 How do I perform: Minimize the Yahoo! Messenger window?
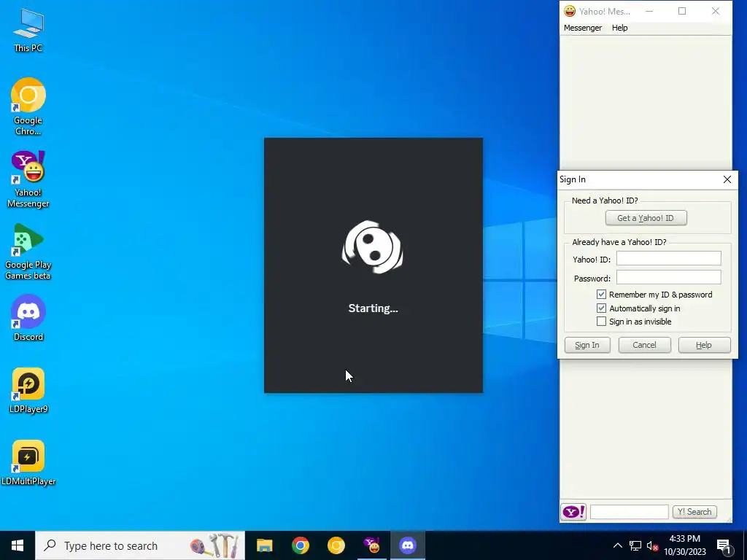click(x=649, y=11)
